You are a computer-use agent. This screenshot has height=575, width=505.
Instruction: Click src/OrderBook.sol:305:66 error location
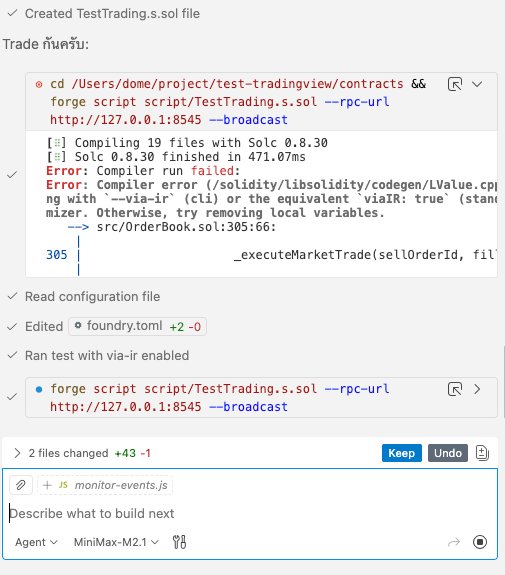pyautogui.click(x=186, y=227)
